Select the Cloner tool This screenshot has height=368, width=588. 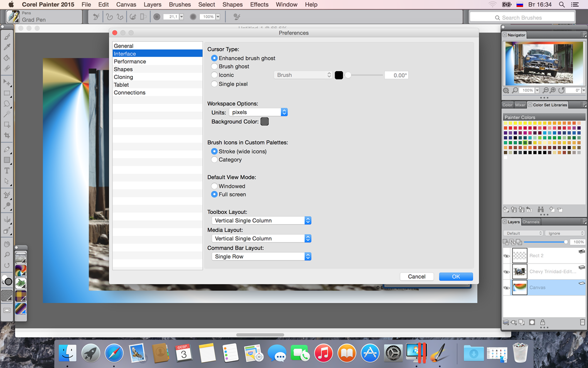coord(7,195)
